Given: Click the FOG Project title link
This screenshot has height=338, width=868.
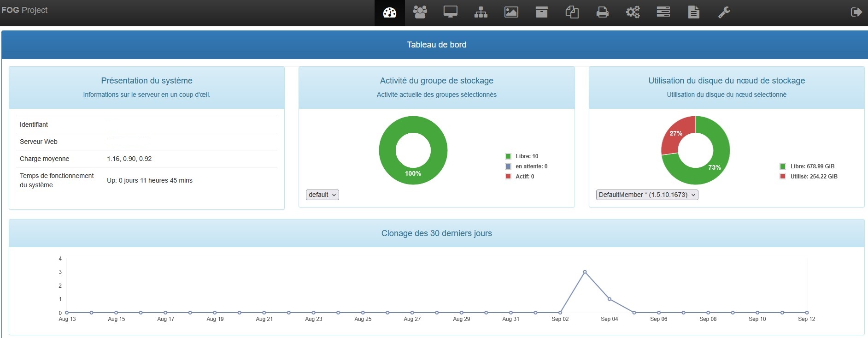Looking at the screenshot, I should click(24, 10).
